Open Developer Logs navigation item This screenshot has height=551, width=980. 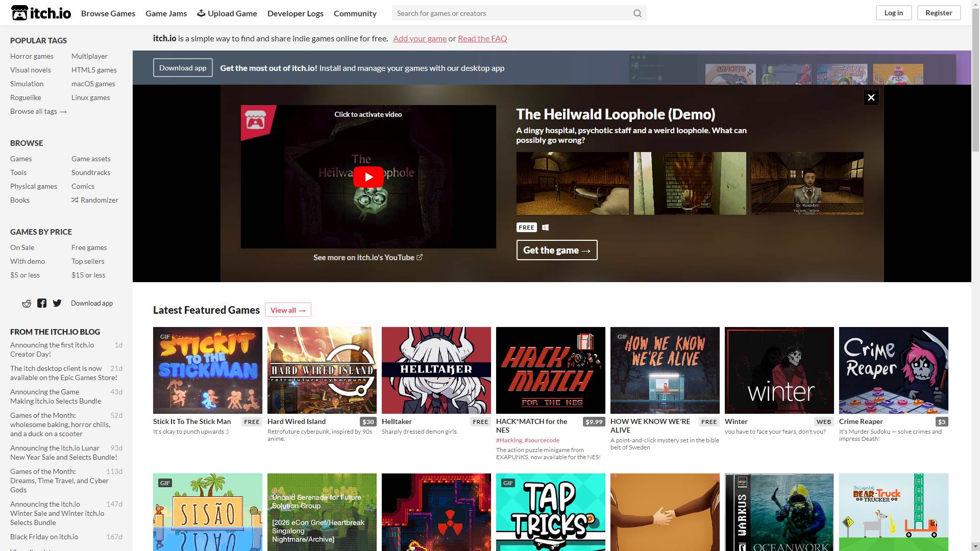coord(296,13)
